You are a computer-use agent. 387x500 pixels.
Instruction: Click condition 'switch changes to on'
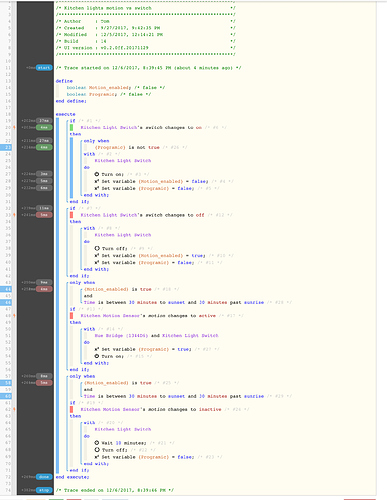pos(141,127)
